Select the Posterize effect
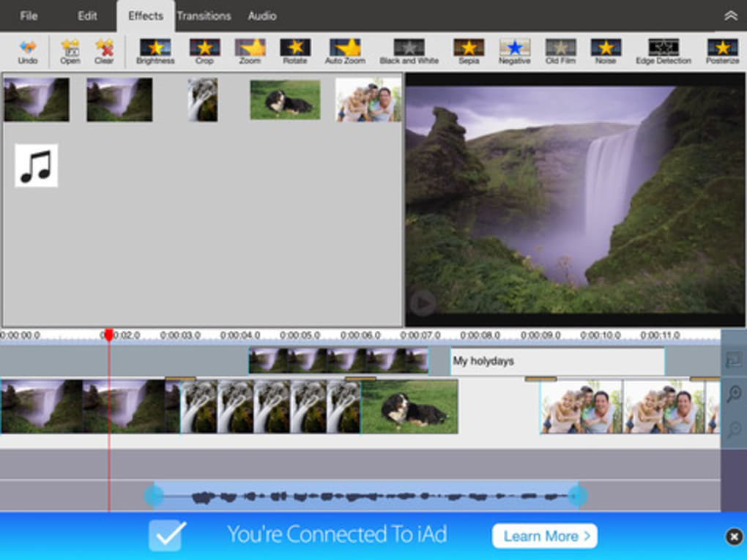The height and width of the screenshot is (560, 747). point(723,51)
